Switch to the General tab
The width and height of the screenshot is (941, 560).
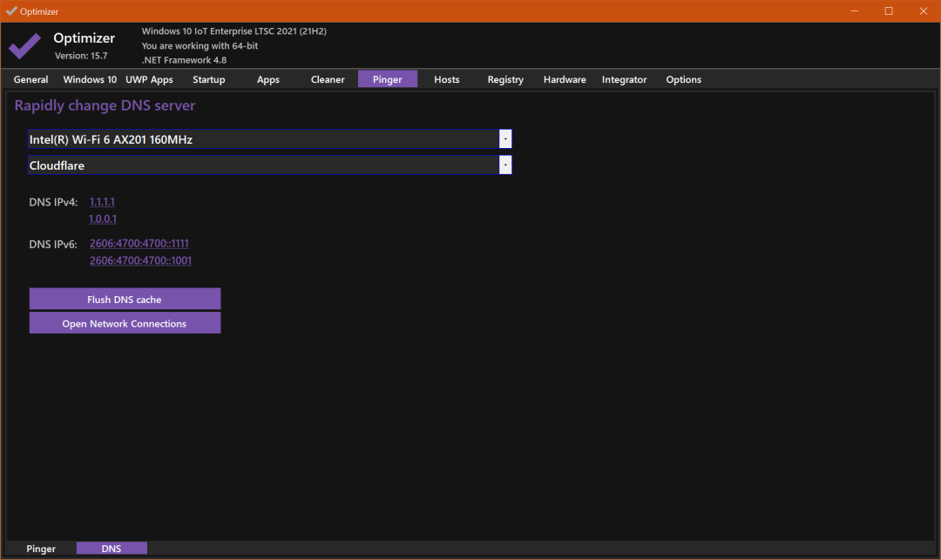coord(30,79)
